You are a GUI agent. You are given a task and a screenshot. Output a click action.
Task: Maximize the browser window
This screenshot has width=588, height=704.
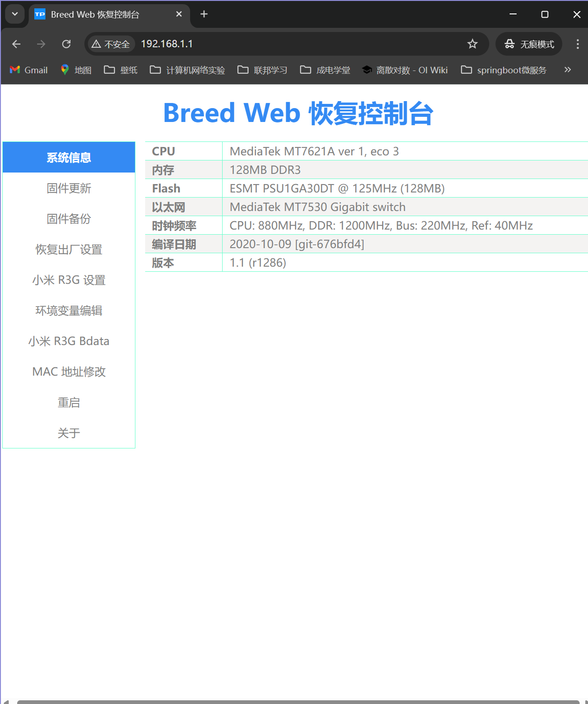(x=545, y=14)
